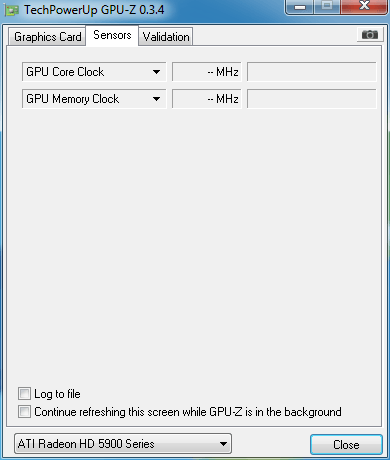Click the GPU Core Clock graph bar
Screen dimensions: 390x460
[312, 72]
